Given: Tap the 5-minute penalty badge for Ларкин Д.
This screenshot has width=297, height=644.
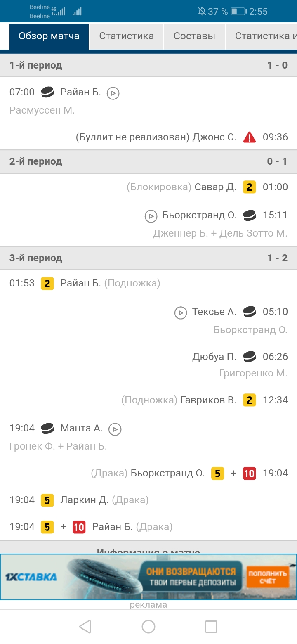Looking at the screenshot, I should coord(47,500).
